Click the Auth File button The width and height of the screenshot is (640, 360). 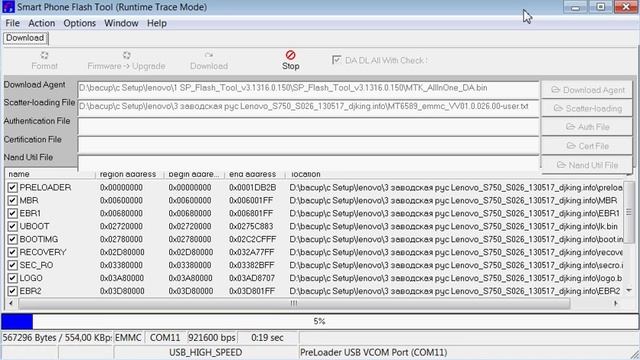tap(587, 127)
